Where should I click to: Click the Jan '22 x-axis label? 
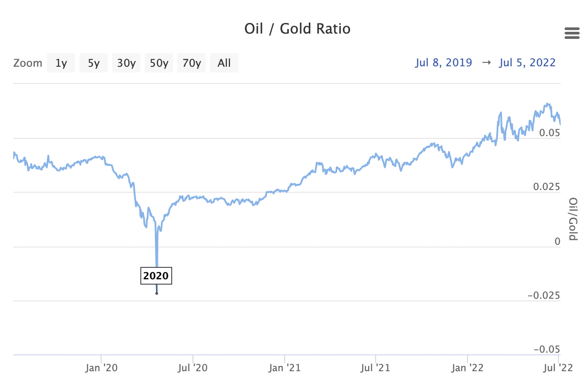(x=467, y=368)
